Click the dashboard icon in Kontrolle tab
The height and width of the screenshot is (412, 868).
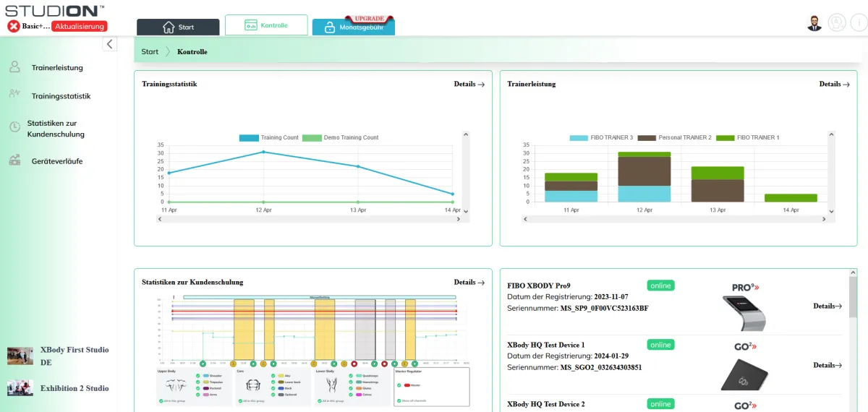click(251, 25)
